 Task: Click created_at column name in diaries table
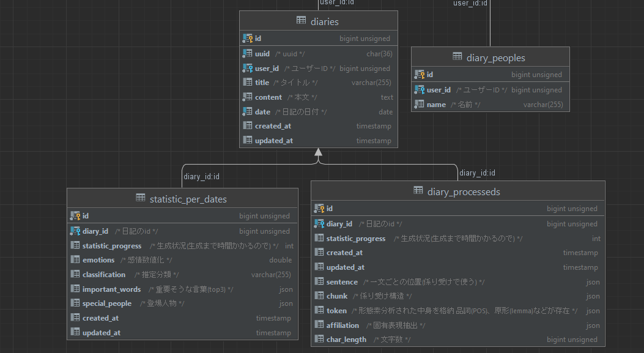coord(273,126)
